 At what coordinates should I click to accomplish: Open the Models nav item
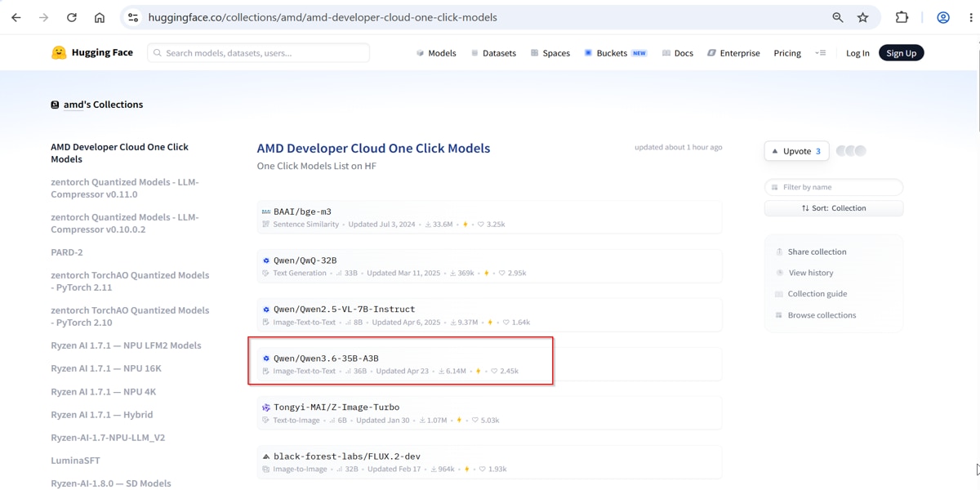[x=436, y=53]
